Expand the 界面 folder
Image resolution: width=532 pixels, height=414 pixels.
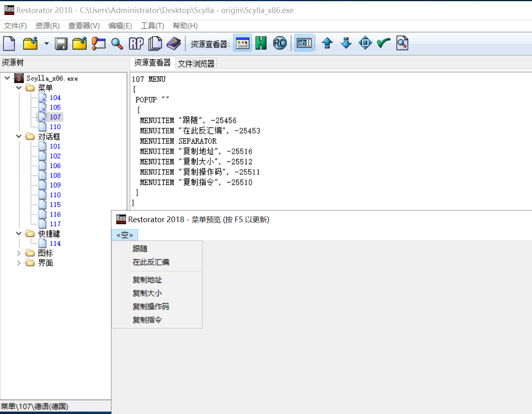coord(19,263)
